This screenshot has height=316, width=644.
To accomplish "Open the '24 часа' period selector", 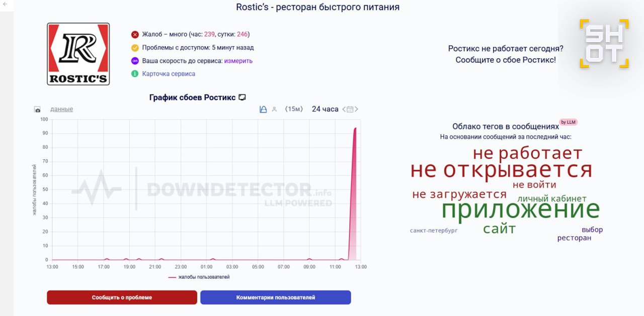I will (x=325, y=109).
